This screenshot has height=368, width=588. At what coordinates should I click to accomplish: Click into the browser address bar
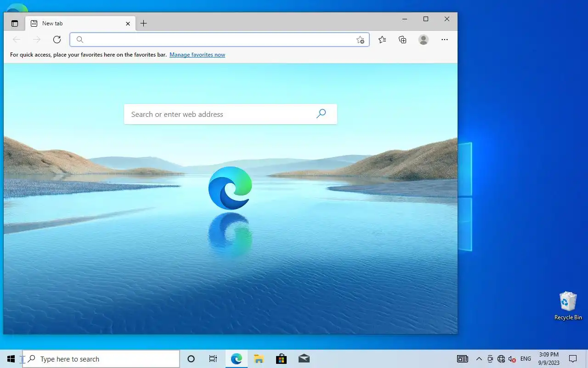click(x=220, y=40)
